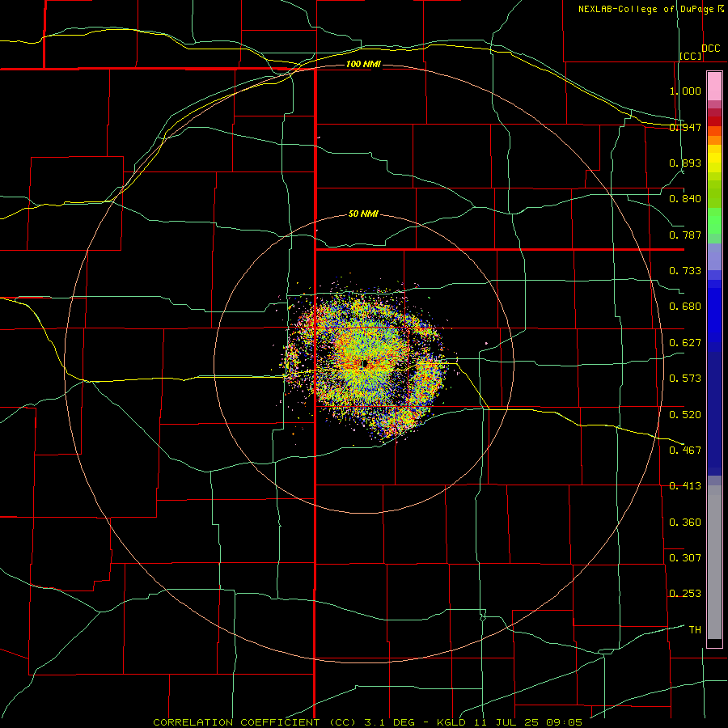The height and width of the screenshot is (728, 728).
Task: Click the Correlation Coefficient KGLD caption at the bottom
Action: coord(368,722)
